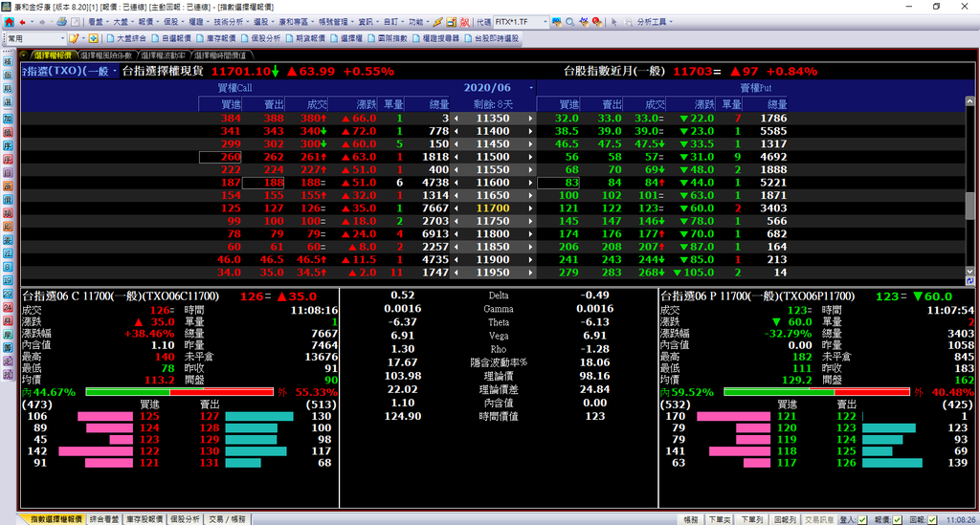Viewport: 980px width, 525px height.
Task: Click the 帳務 button in status bar
Action: coord(690,519)
